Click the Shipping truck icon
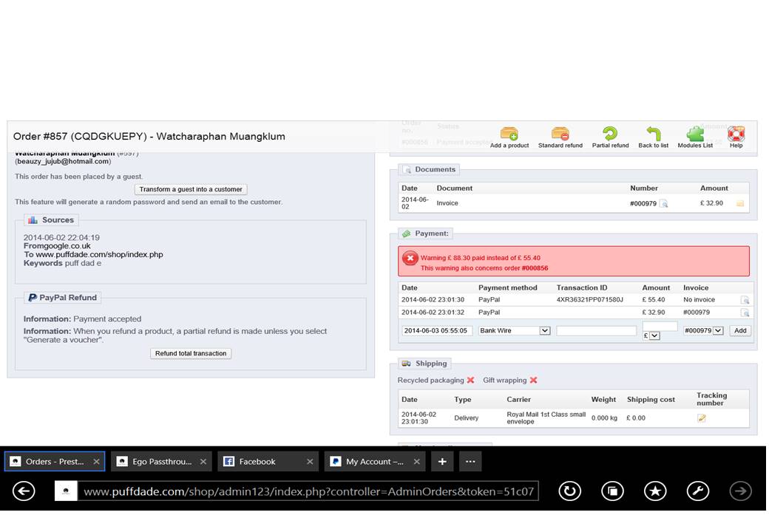 (x=406, y=364)
